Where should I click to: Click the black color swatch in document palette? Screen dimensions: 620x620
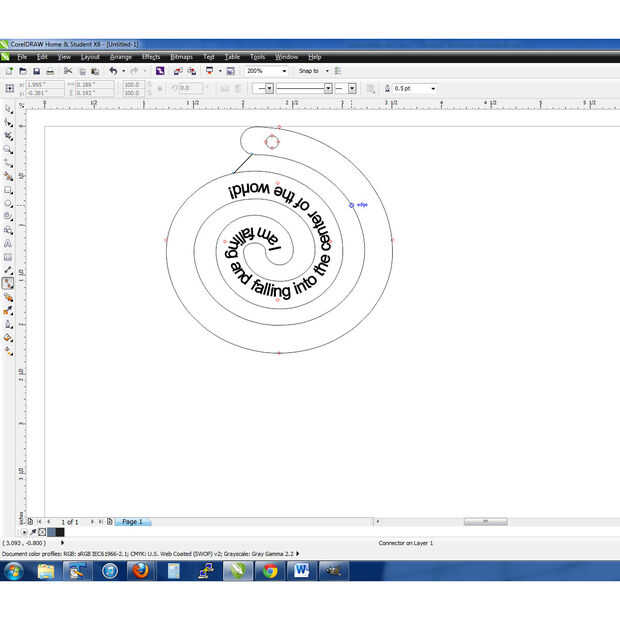tap(60, 532)
